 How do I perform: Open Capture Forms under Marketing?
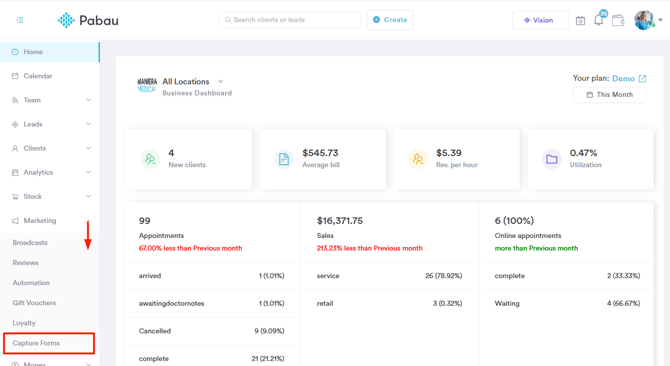[x=49, y=343]
